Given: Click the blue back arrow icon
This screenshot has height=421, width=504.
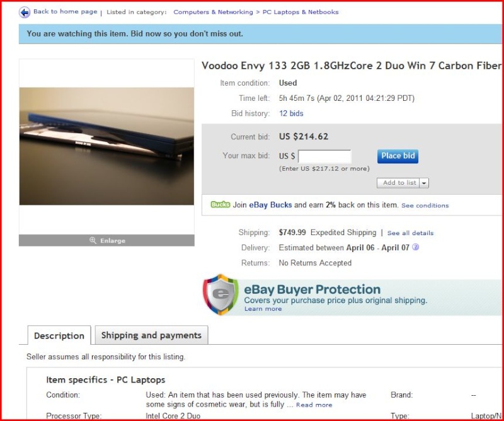Looking at the screenshot, I should (25, 12).
